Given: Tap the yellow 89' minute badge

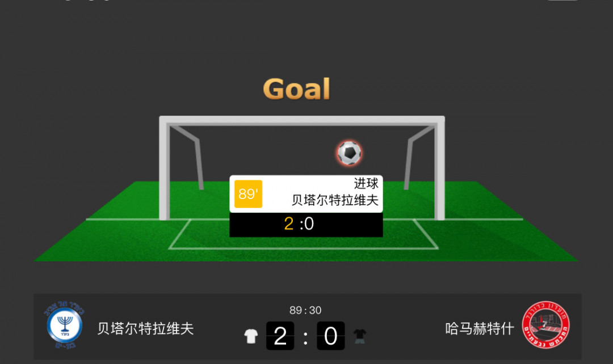Looking at the screenshot, I should (248, 194).
